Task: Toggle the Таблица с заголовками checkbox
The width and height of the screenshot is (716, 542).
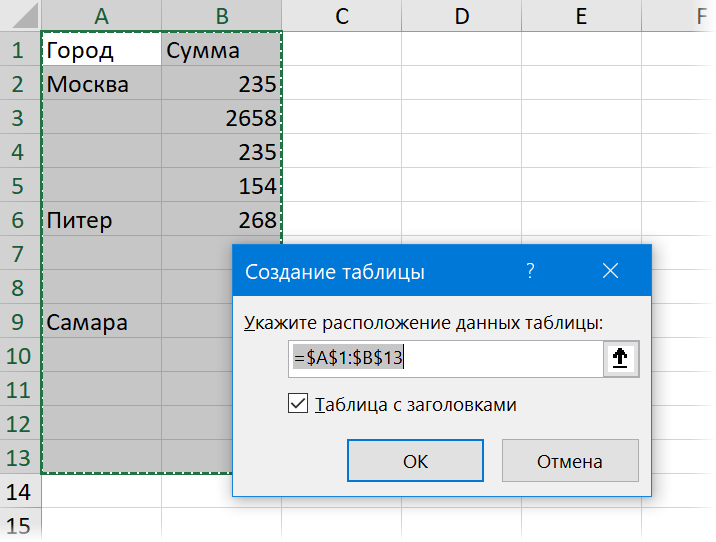Action: (298, 404)
